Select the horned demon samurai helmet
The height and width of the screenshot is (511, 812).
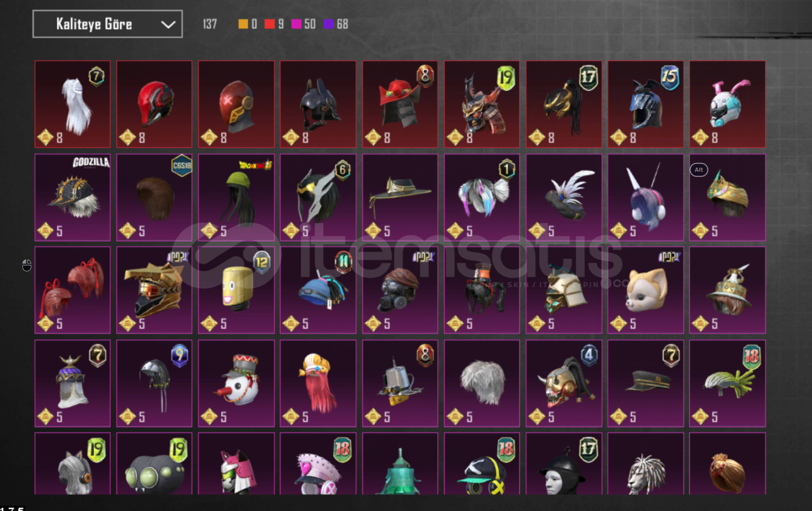click(482, 104)
